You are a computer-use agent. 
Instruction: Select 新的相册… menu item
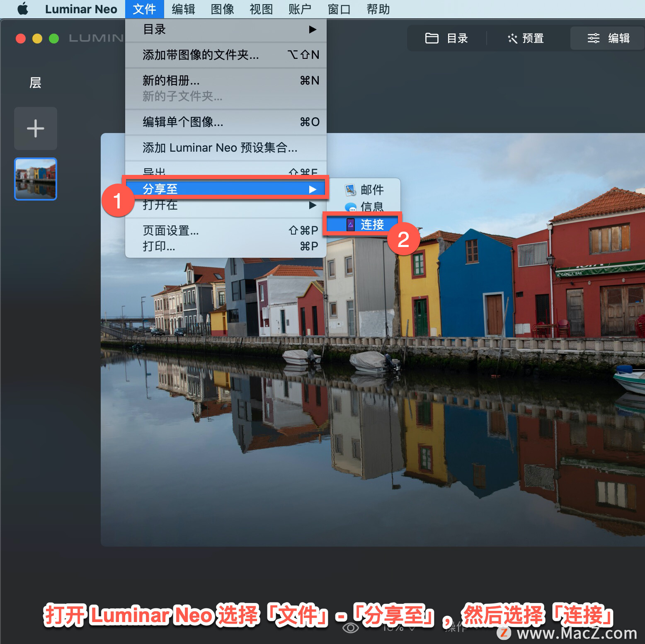226,80
